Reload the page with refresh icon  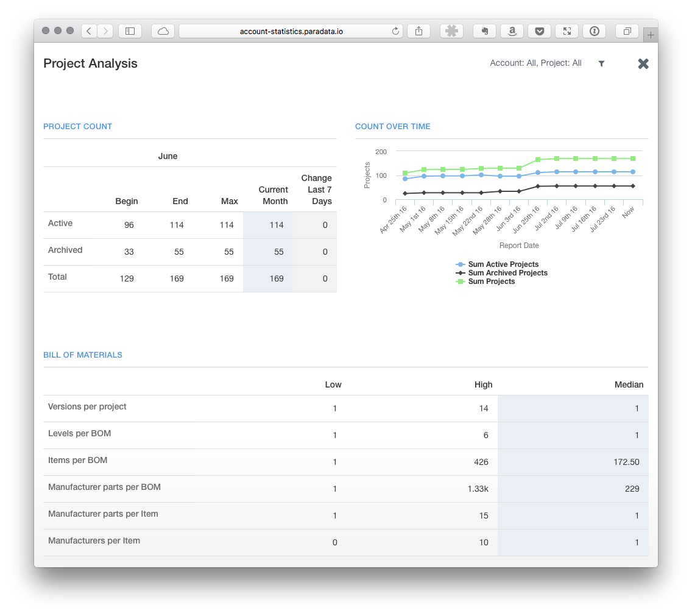click(x=395, y=31)
